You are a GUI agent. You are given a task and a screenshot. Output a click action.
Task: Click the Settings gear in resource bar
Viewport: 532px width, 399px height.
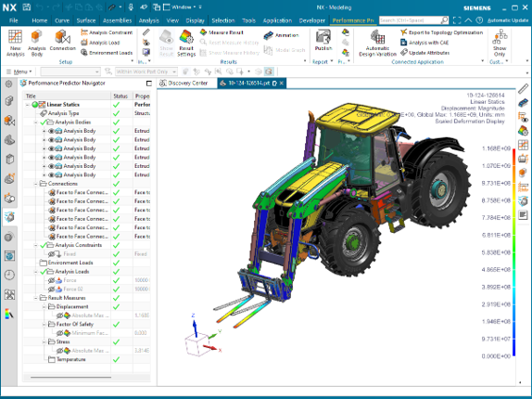tap(9, 84)
